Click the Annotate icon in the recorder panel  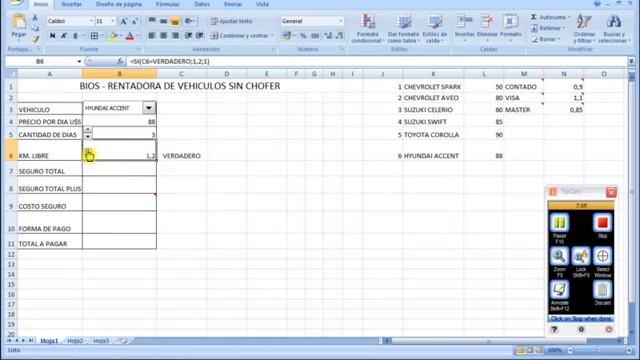tap(559, 290)
